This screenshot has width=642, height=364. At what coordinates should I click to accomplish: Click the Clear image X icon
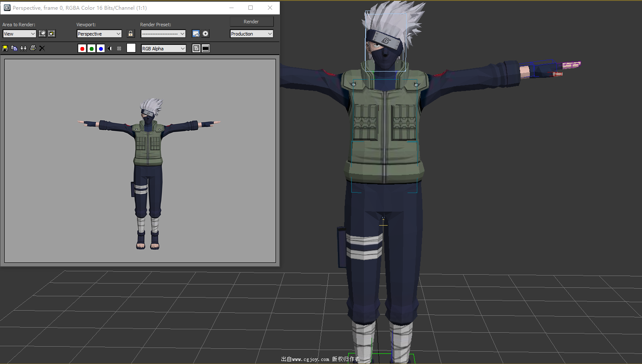click(x=42, y=48)
